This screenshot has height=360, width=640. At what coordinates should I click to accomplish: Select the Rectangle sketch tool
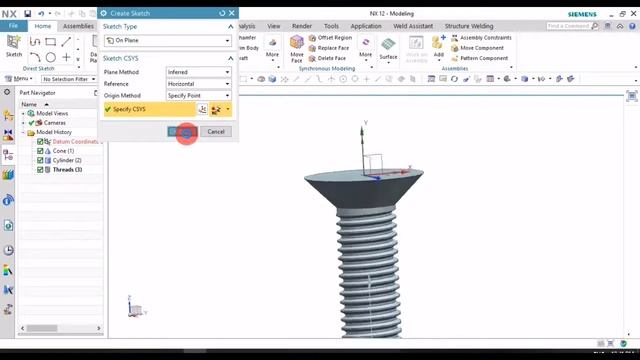pos(51,42)
